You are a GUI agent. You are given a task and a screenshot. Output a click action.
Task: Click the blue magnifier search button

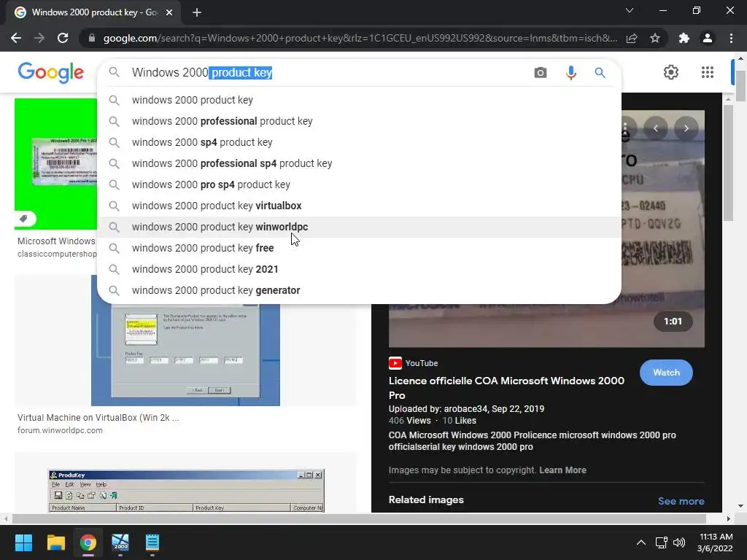click(600, 72)
